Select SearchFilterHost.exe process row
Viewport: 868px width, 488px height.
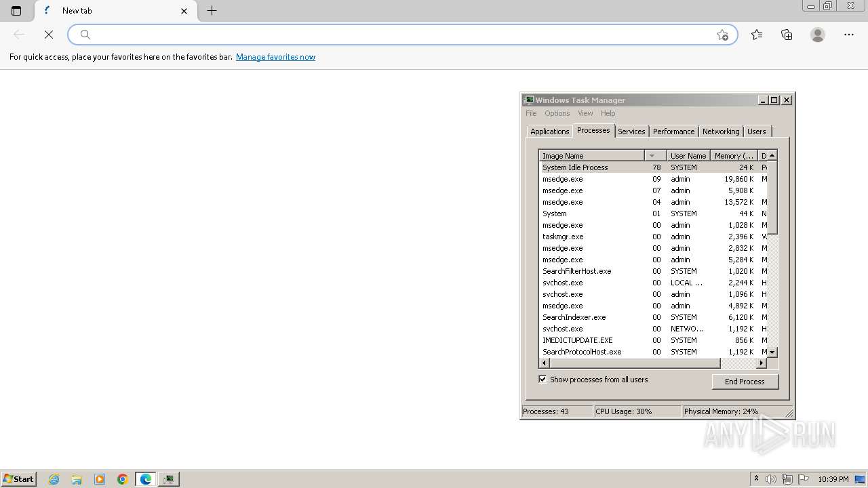pyautogui.click(x=653, y=271)
